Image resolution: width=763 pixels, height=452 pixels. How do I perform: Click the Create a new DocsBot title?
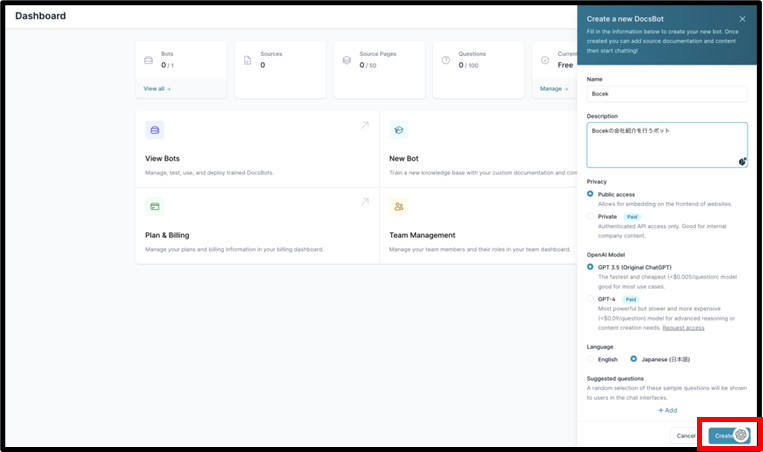[625, 19]
